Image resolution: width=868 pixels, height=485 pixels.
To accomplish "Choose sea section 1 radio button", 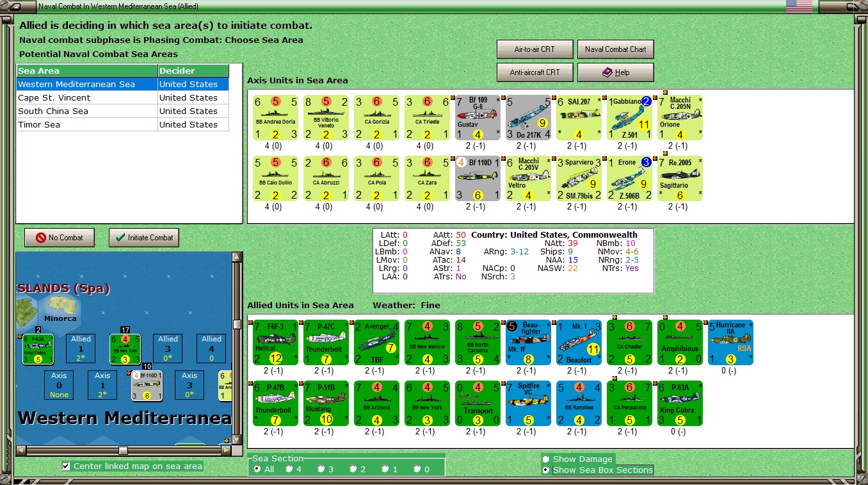I will coord(385,469).
